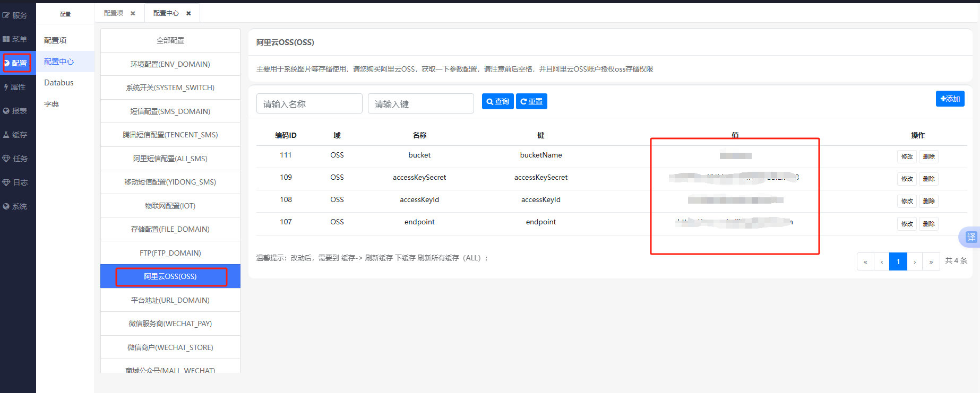Edit the endpoint row with 修改
This screenshot has height=393, width=980.
coord(907,224)
